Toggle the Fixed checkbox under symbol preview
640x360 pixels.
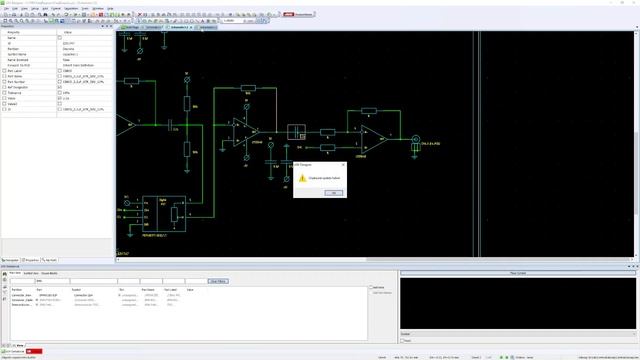point(402,340)
